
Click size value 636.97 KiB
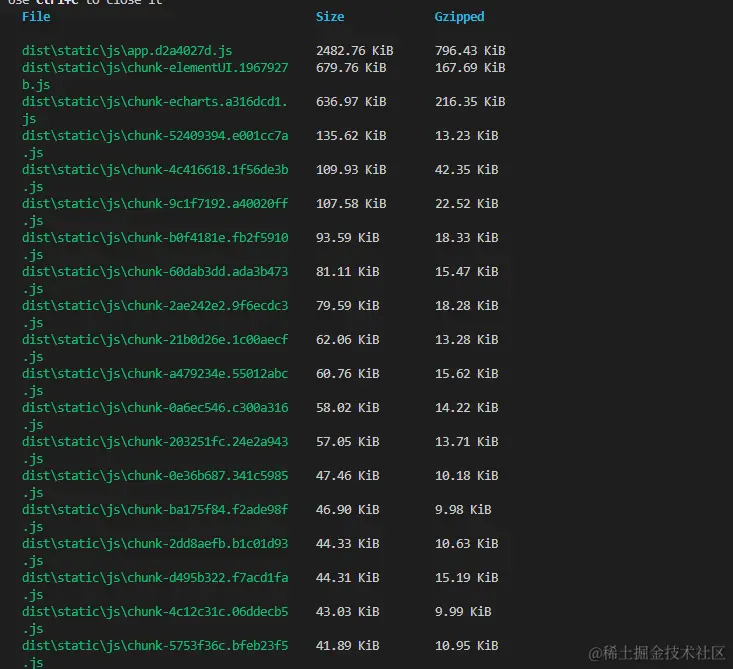pyautogui.click(x=351, y=102)
